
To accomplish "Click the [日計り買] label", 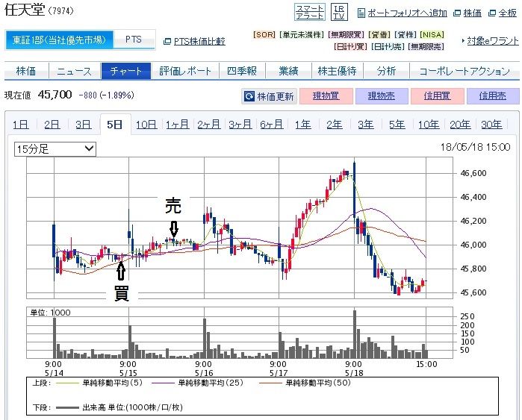I will click(x=350, y=47).
